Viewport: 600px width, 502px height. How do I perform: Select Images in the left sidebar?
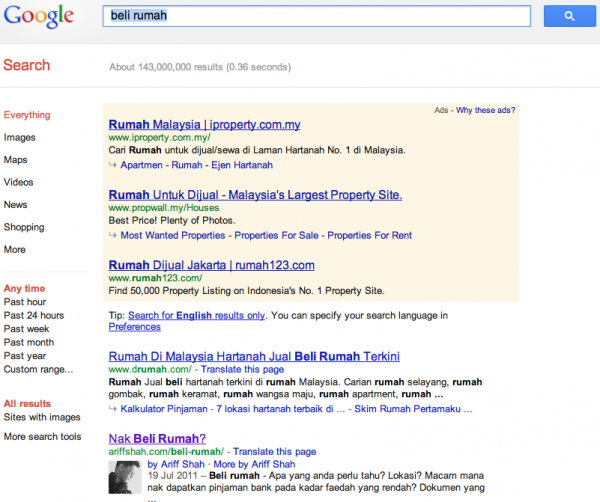tap(20, 137)
